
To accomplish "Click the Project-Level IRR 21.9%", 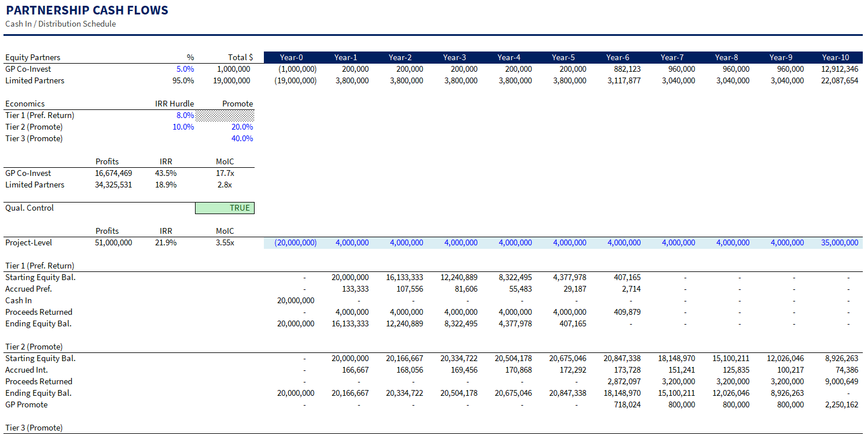I will (x=165, y=242).
